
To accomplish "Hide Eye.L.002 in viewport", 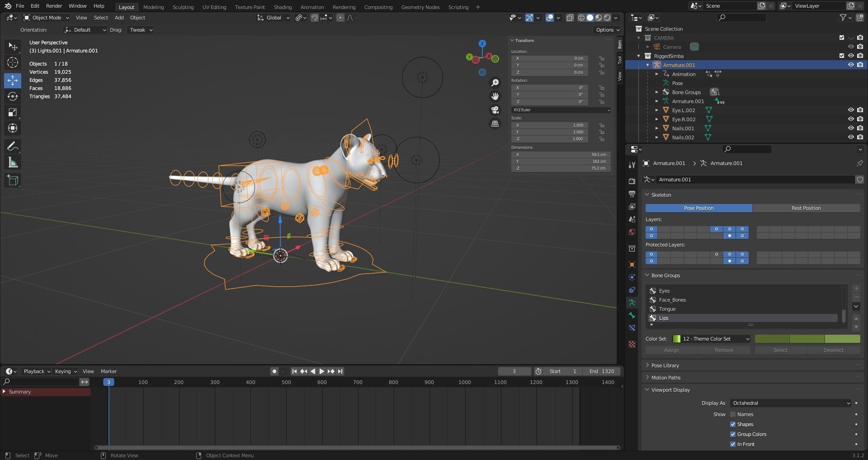I will coord(850,110).
